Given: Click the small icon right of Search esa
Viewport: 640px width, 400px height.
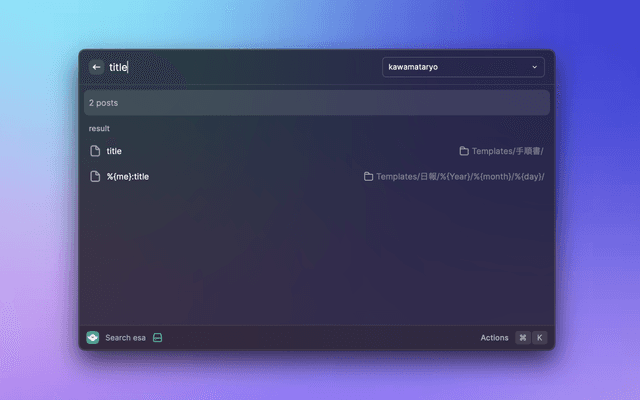Looking at the screenshot, I should tap(158, 338).
